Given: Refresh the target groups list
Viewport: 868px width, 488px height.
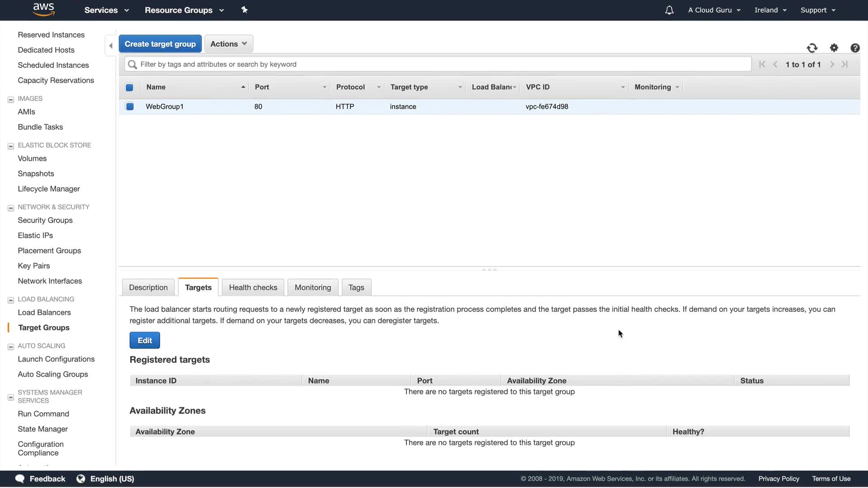Looking at the screenshot, I should pos(812,48).
